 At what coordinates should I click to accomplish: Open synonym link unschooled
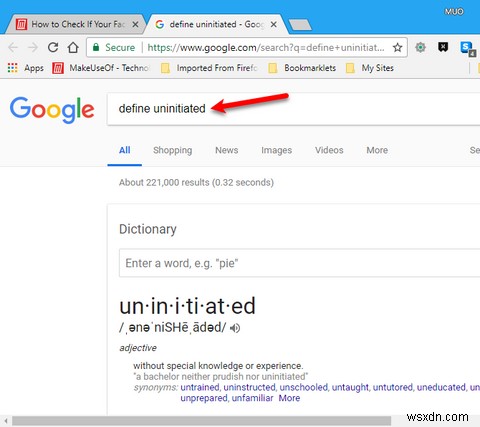(304, 387)
